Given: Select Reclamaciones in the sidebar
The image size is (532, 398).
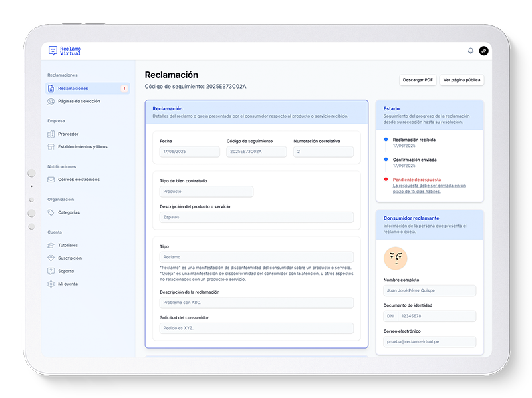Looking at the screenshot, I should [x=73, y=88].
